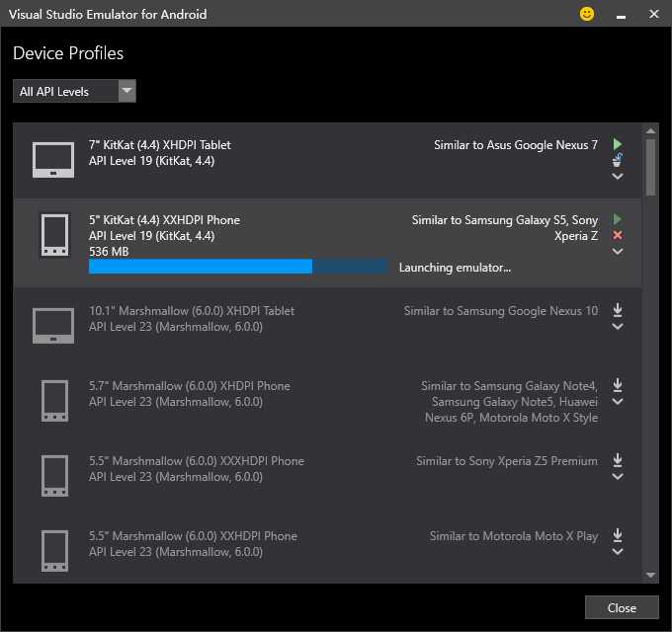Click the scrollbar down arrow
The height and width of the screenshot is (632, 672).
click(650, 576)
